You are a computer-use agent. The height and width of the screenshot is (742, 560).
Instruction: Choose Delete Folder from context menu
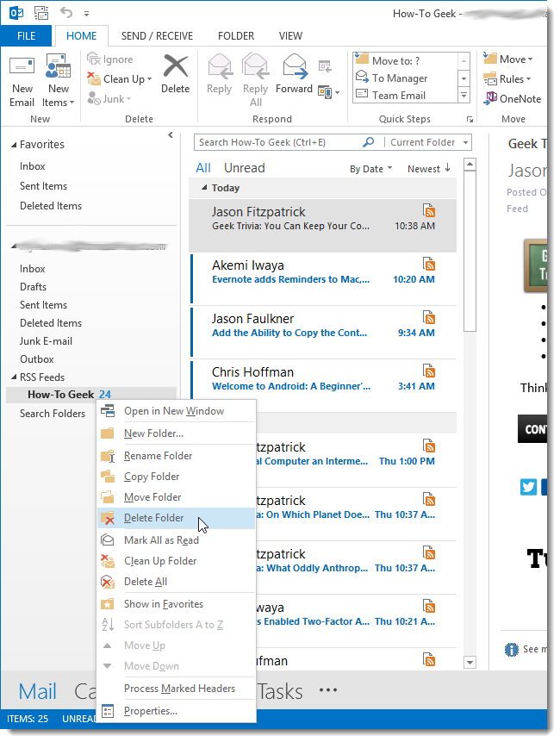point(176,518)
